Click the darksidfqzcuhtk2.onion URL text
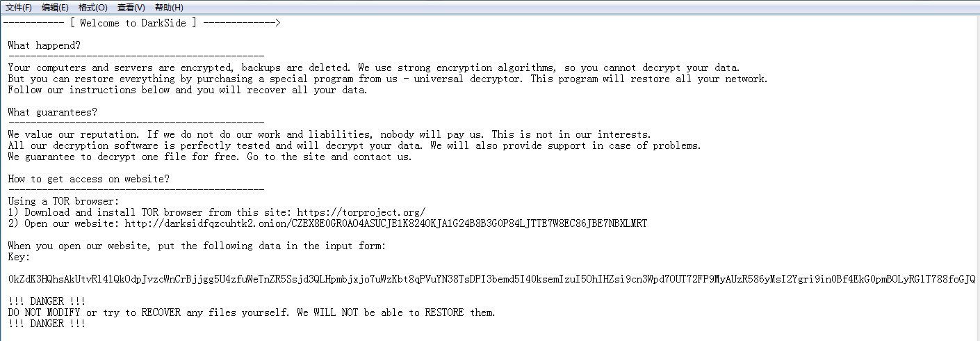This screenshot has width=980, height=341. (x=386, y=223)
